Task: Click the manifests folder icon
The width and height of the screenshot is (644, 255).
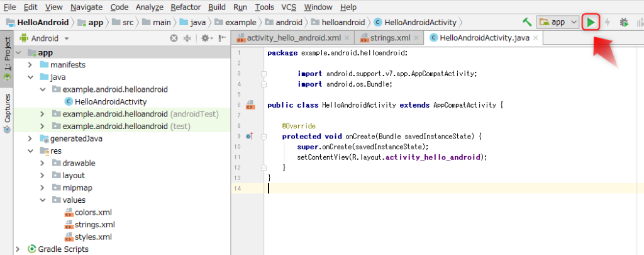Action: tap(44, 65)
